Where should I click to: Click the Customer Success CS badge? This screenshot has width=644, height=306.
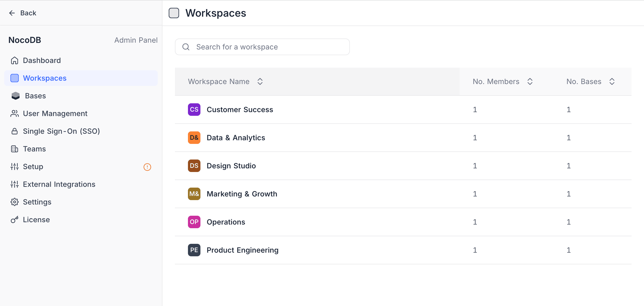(x=194, y=110)
